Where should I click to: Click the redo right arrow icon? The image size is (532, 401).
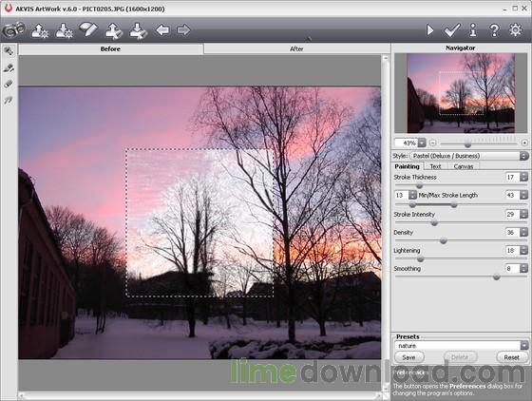(183, 30)
